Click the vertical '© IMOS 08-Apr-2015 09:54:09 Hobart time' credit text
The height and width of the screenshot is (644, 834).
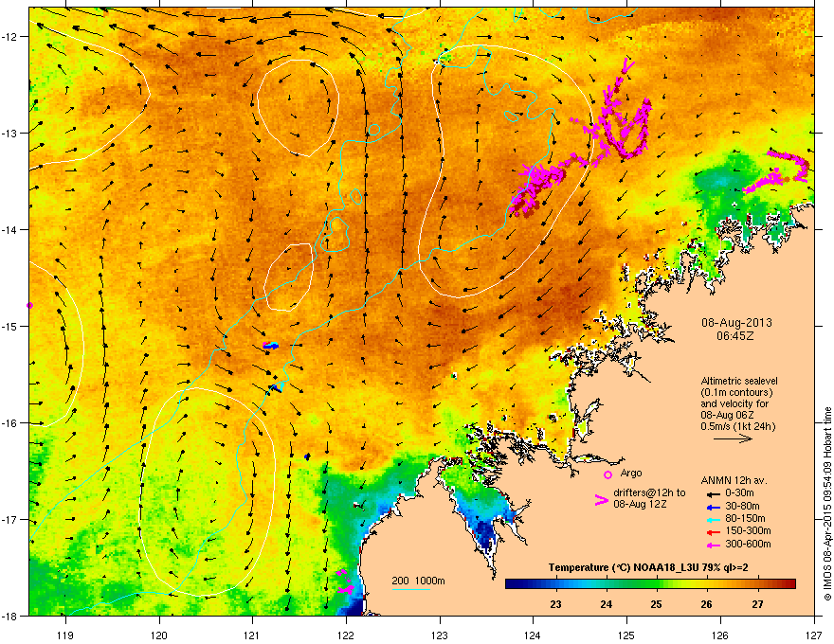[827, 504]
